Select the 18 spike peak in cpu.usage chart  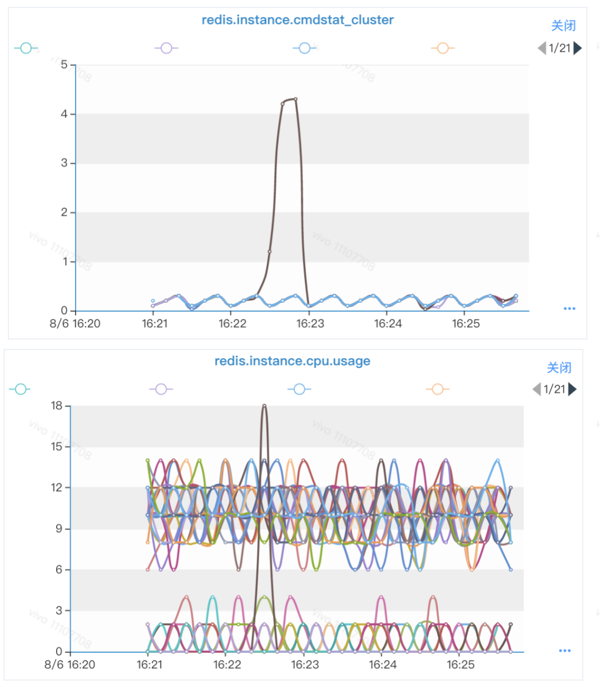click(264, 406)
